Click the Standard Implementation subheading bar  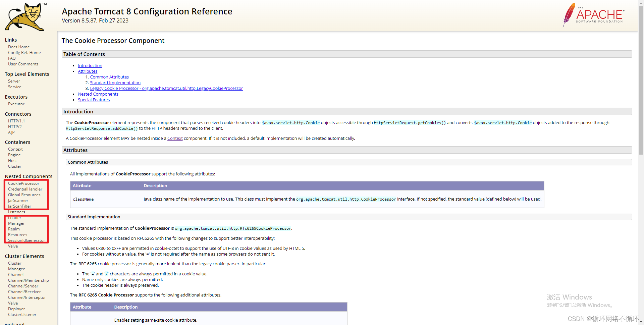tap(349, 217)
